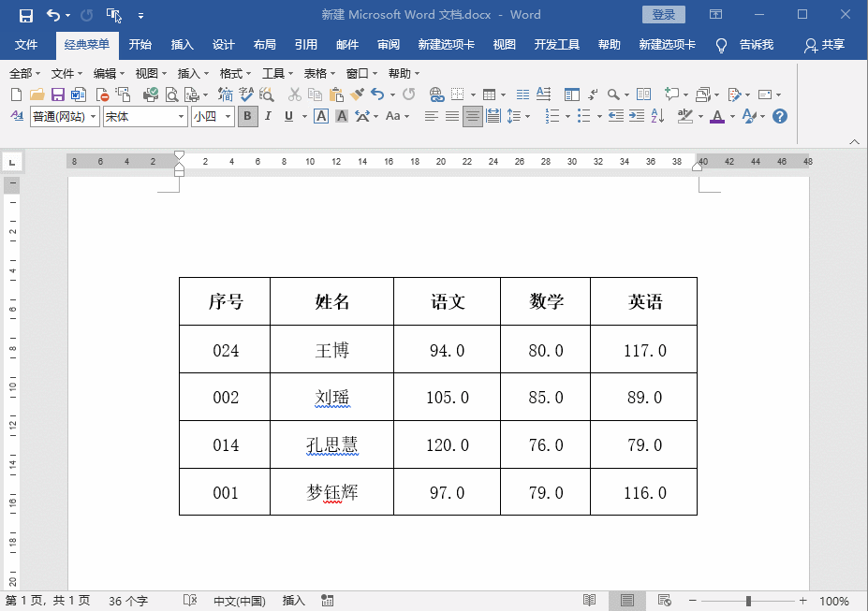Apply the Format Painter
This screenshot has width=868, height=611.
356,94
